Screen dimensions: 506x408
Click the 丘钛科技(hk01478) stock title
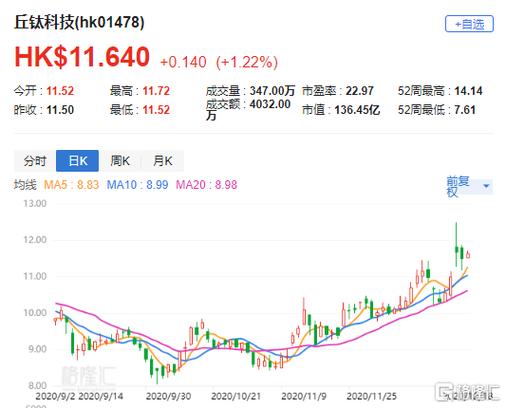tap(79, 22)
